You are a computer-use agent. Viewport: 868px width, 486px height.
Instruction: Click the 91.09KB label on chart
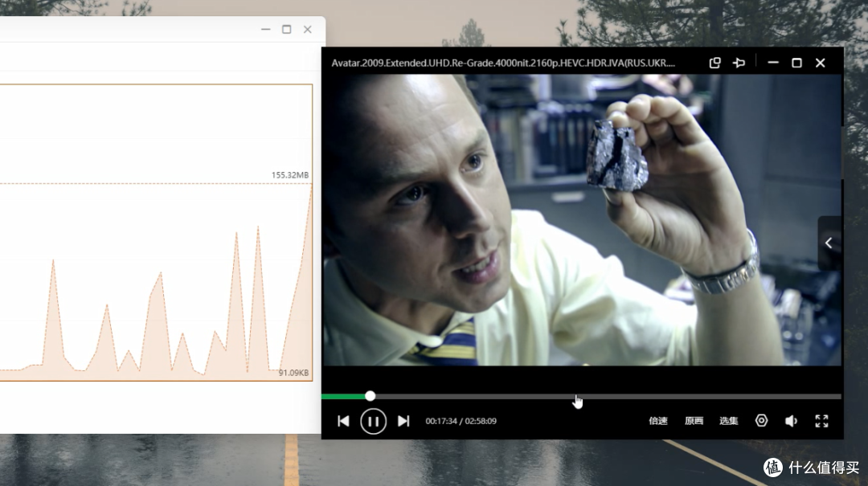click(x=293, y=373)
